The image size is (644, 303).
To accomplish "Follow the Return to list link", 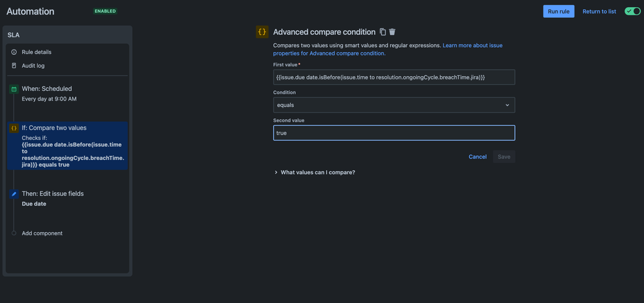I will (600, 12).
